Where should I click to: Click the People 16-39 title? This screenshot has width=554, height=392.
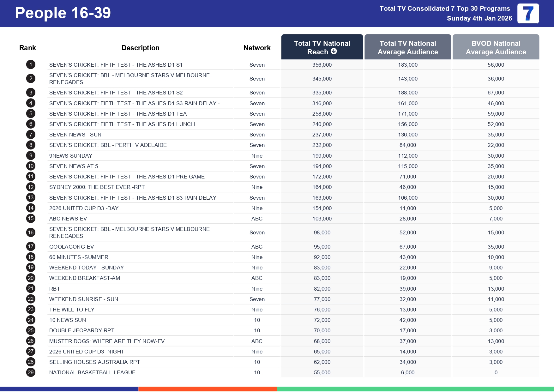(x=62, y=13)
